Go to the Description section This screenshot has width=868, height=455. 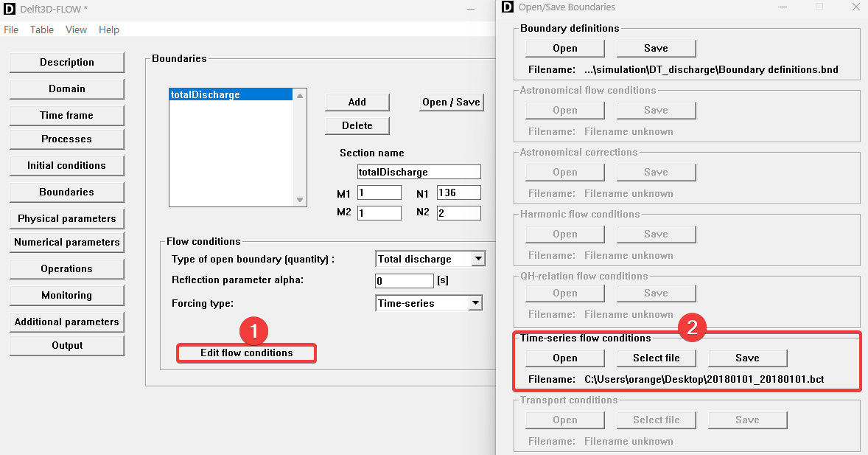click(x=67, y=63)
